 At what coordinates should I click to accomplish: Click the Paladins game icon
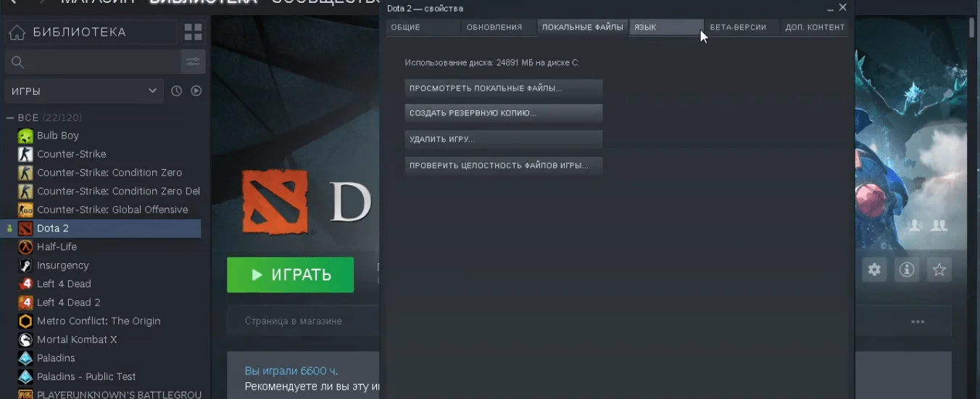(x=25, y=358)
